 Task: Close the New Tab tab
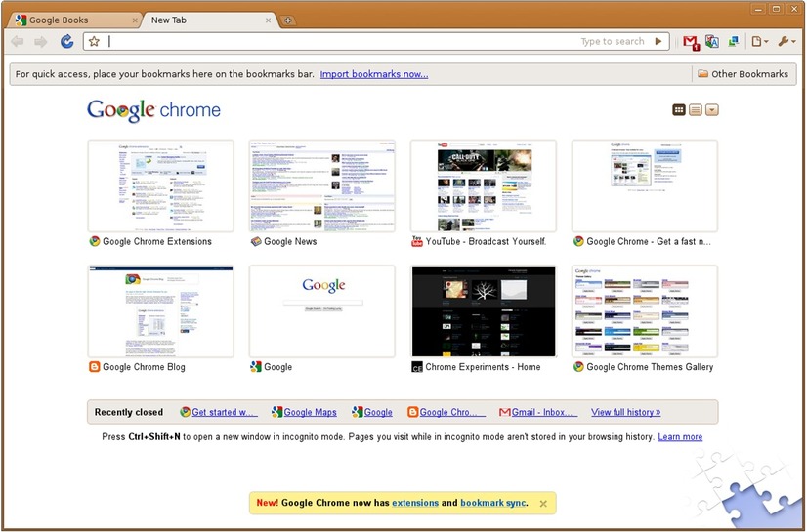click(x=268, y=20)
